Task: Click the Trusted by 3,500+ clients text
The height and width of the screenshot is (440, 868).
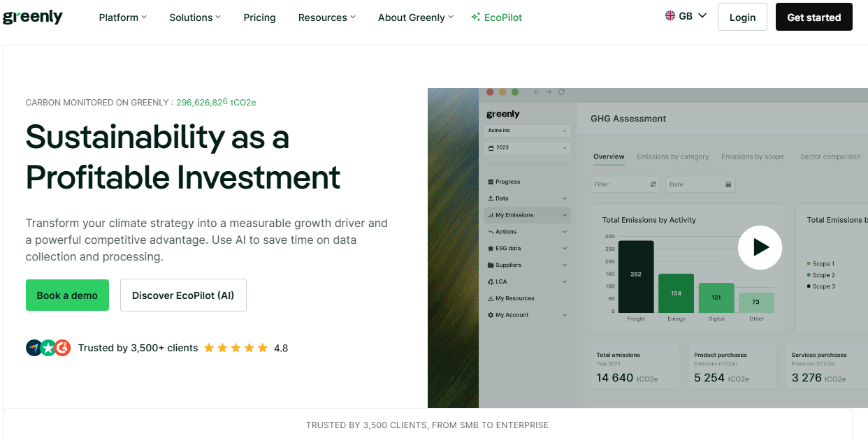Action: [x=138, y=348]
